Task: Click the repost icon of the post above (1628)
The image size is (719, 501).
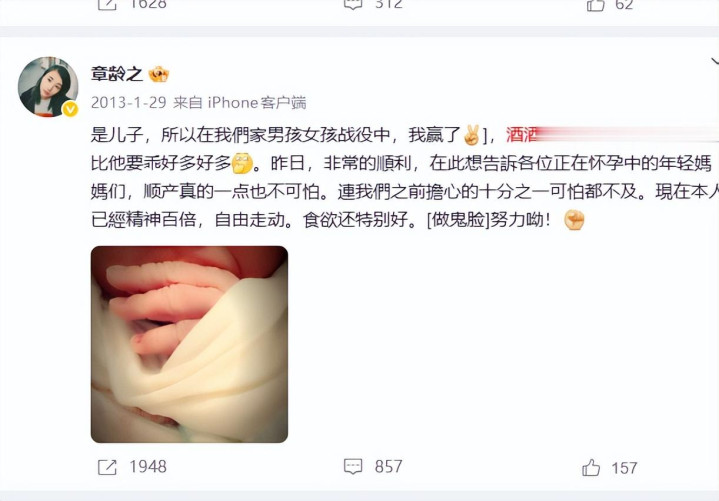Action: [x=107, y=5]
